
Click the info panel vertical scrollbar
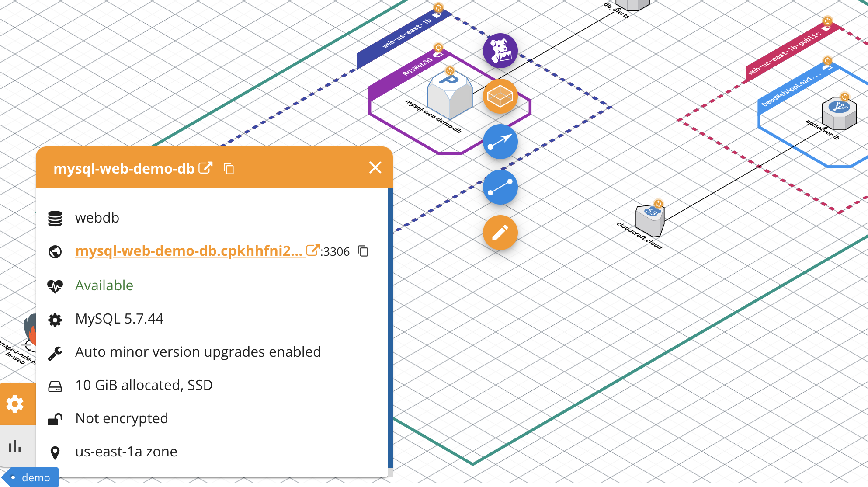390,328
